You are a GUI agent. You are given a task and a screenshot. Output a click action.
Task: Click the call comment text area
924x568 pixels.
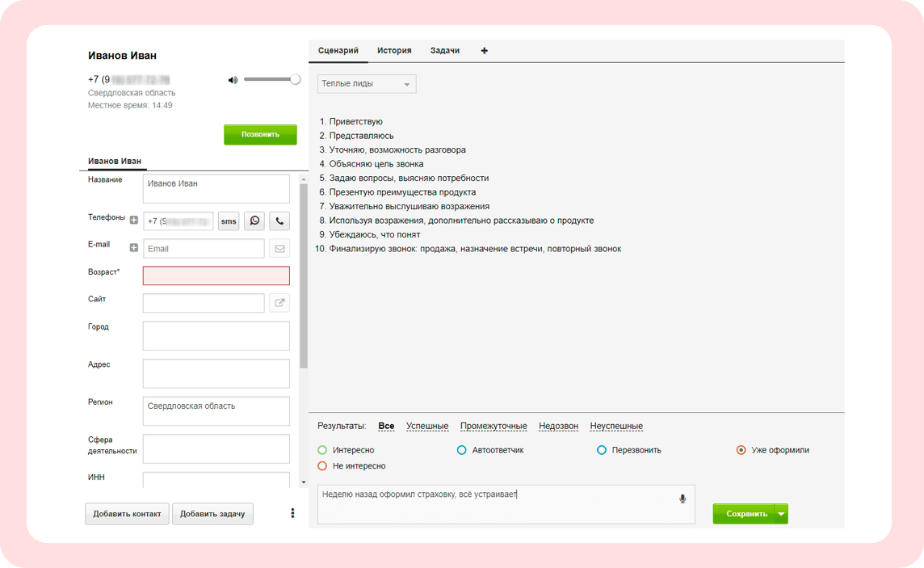tap(506, 504)
